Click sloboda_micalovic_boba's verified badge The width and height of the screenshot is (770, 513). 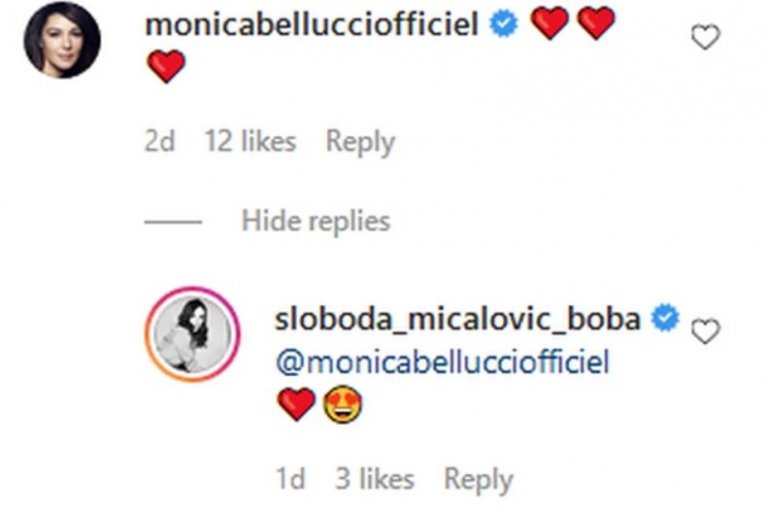pos(665,319)
